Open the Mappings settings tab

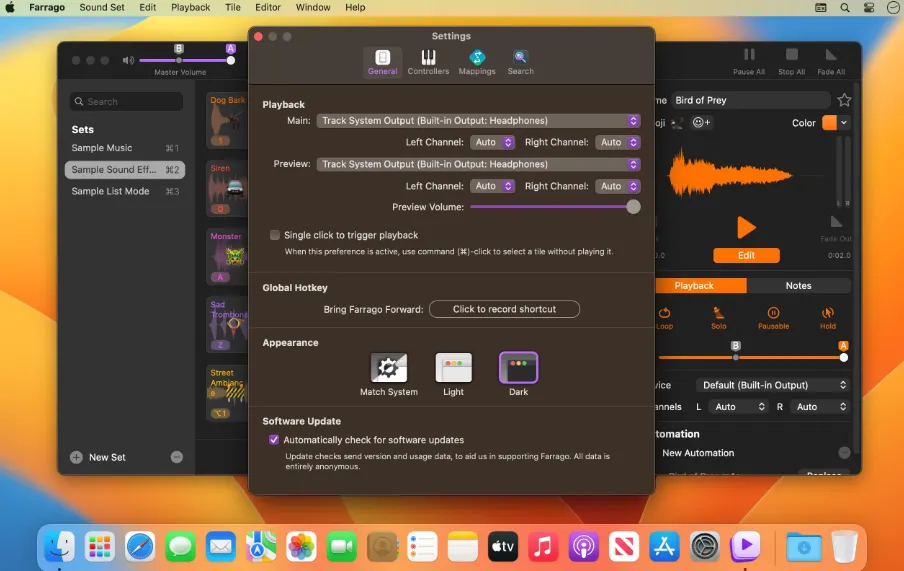coord(477,62)
